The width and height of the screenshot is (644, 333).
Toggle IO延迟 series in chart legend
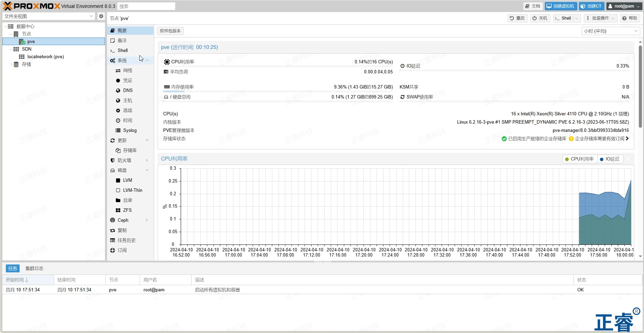[x=610, y=159]
